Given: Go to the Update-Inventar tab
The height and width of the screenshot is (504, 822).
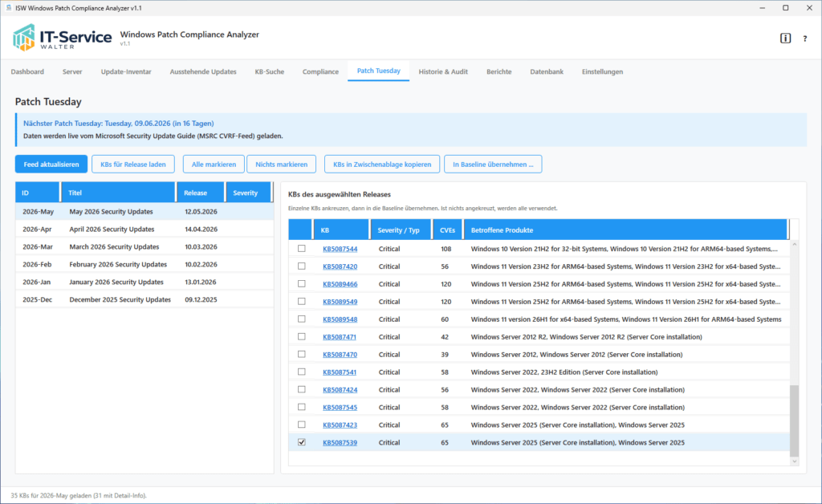Looking at the screenshot, I should click(x=126, y=71).
